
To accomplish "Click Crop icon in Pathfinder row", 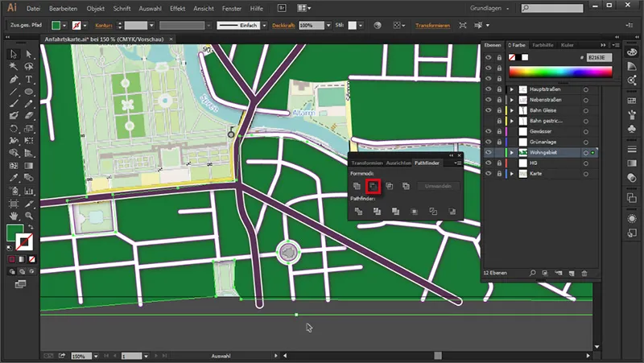I will click(414, 212).
